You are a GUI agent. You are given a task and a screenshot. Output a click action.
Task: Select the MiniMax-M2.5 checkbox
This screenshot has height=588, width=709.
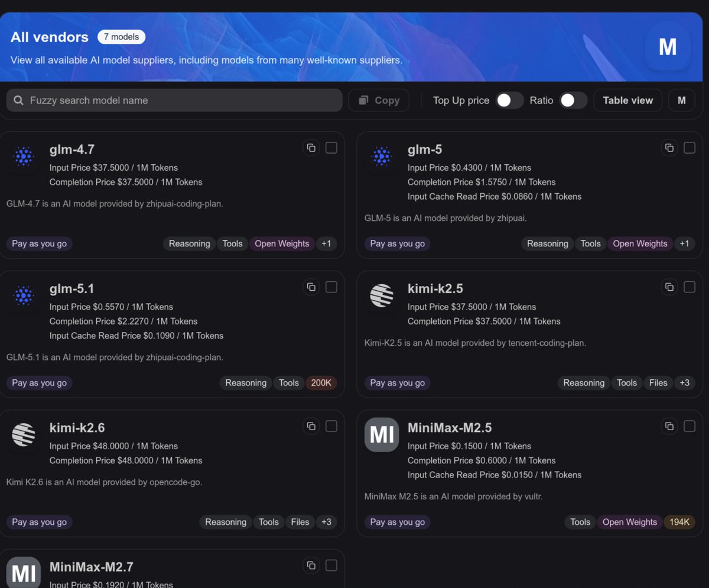(x=690, y=426)
